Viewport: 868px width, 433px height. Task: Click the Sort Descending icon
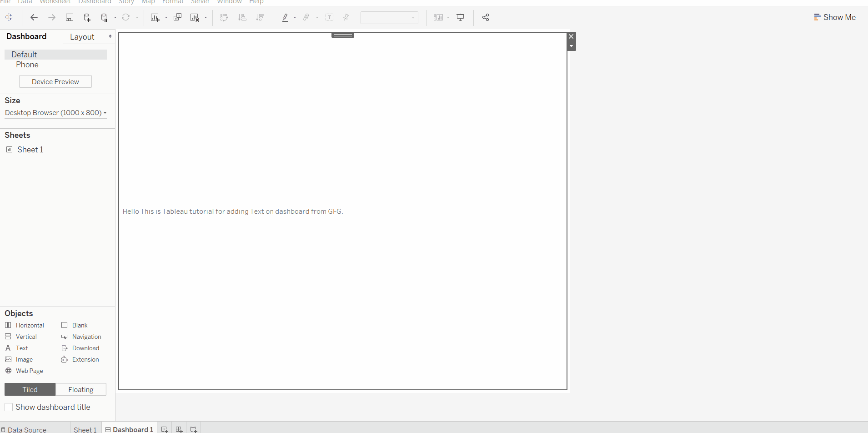point(260,17)
